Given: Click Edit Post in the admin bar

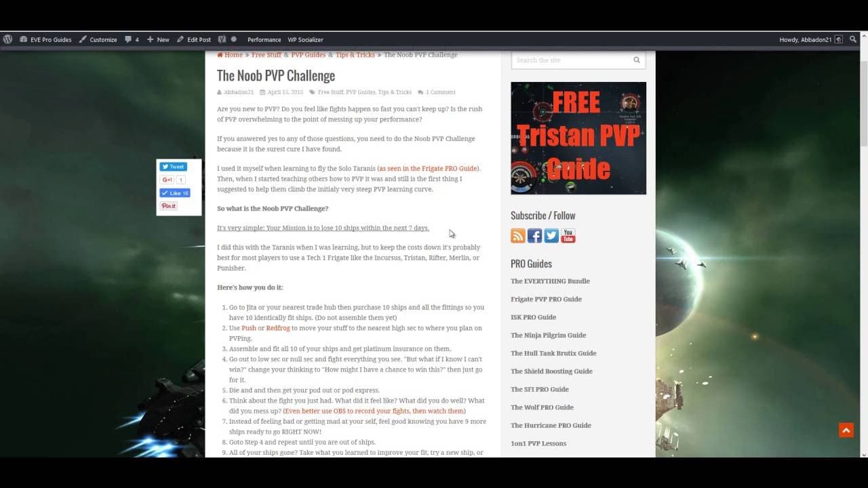Looking at the screenshot, I should [x=194, y=39].
